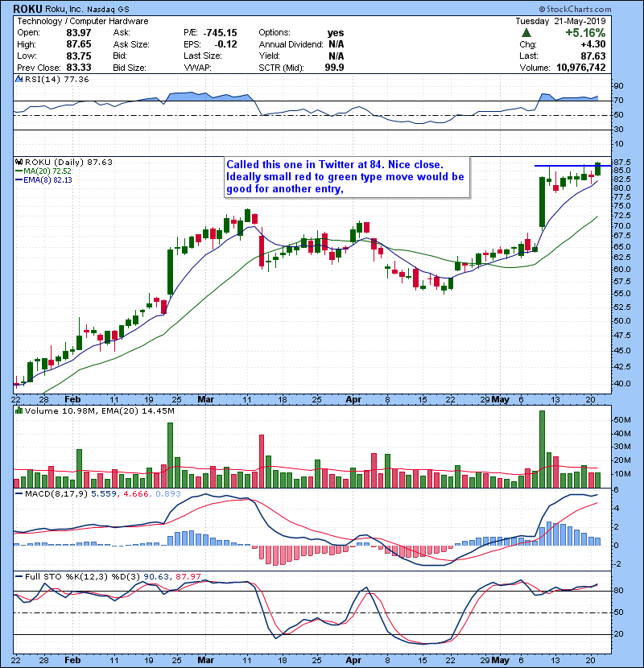Image resolution: width=644 pixels, height=668 pixels.
Task: Click the Chg value +4.30
Action: pyautogui.click(x=592, y=44)
